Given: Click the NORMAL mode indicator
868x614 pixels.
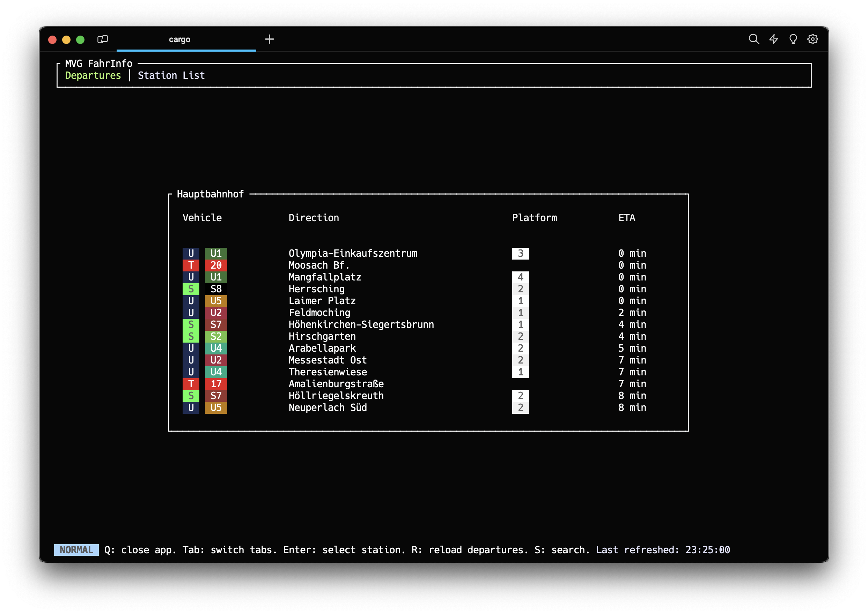Looking at the screenshot, I should click(x=76, y=550).
